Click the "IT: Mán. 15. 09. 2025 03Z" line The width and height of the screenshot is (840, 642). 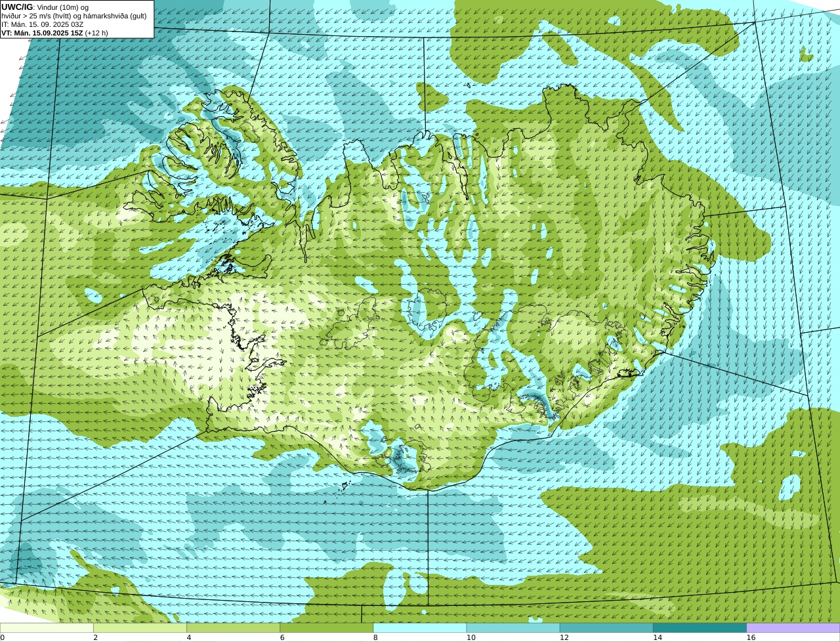tap(43, 24)
